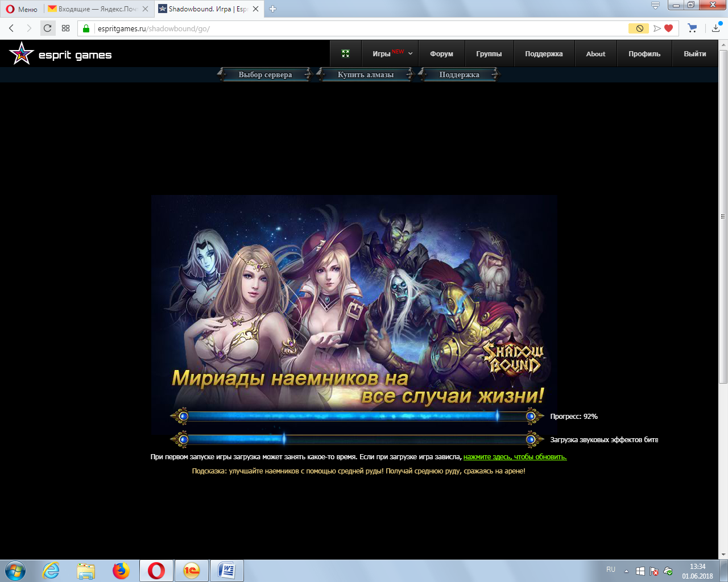Image resolution: width=728 pixels, height=582 pixels.
Task: Open the 1C application in taskbar
Action: coord(192,571)
